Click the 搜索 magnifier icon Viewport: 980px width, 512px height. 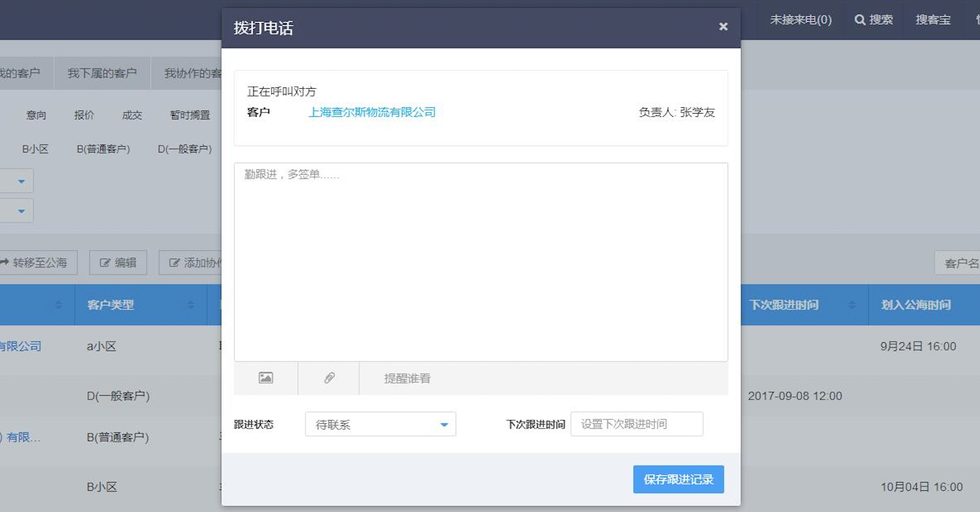pyautogui.click(x=860, y=20)
